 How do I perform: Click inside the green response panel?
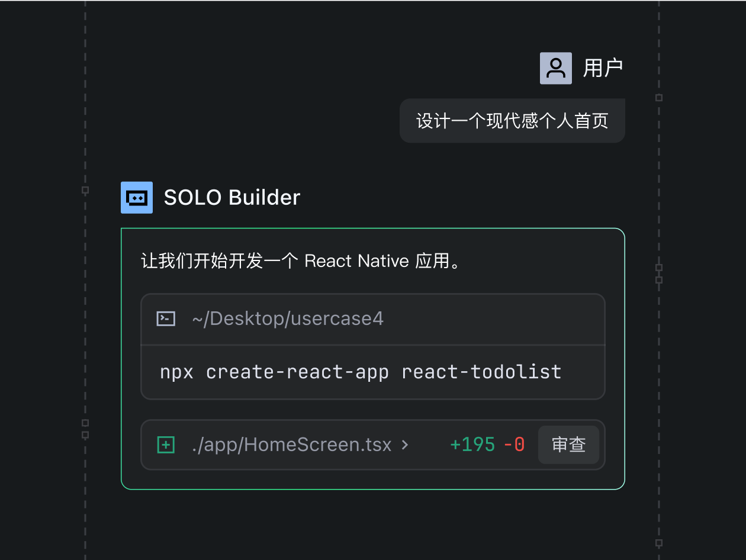point(373,260)
